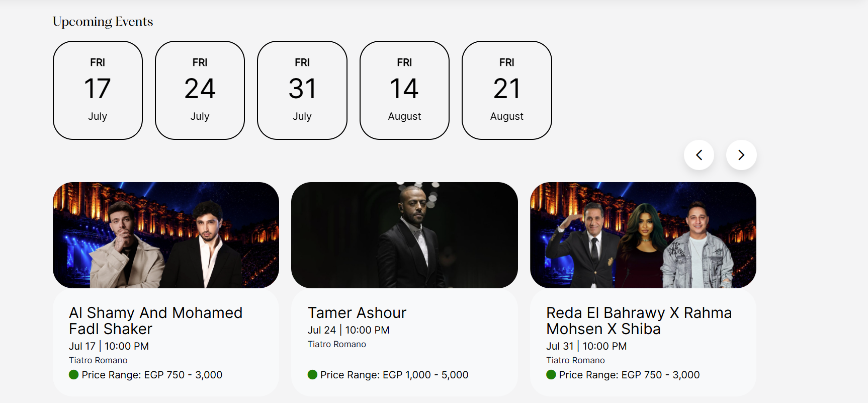This screenshot has height=403, width=868.
Task: Click the next arrow carousel button
Action: (741, 155)
